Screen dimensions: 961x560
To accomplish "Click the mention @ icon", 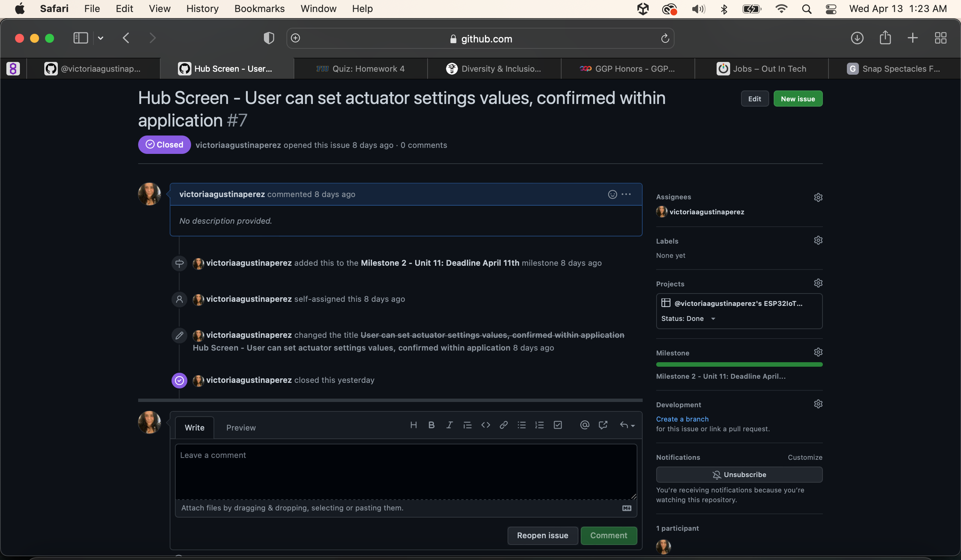I will 584,425.
